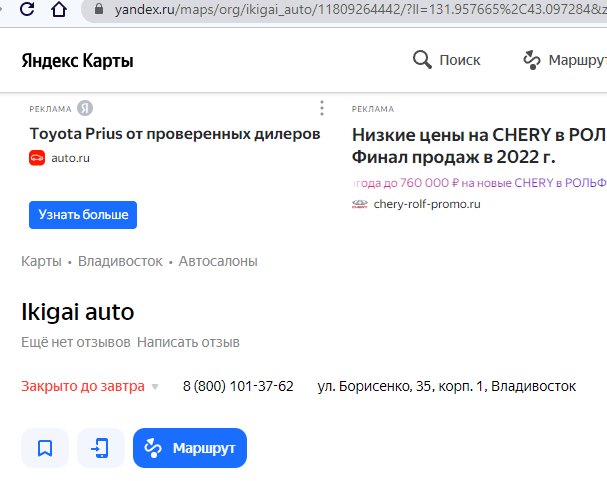Click the phone number 8 (800) 101-37-62
This screenshot has width=607, height=481.
coord(238,386)
